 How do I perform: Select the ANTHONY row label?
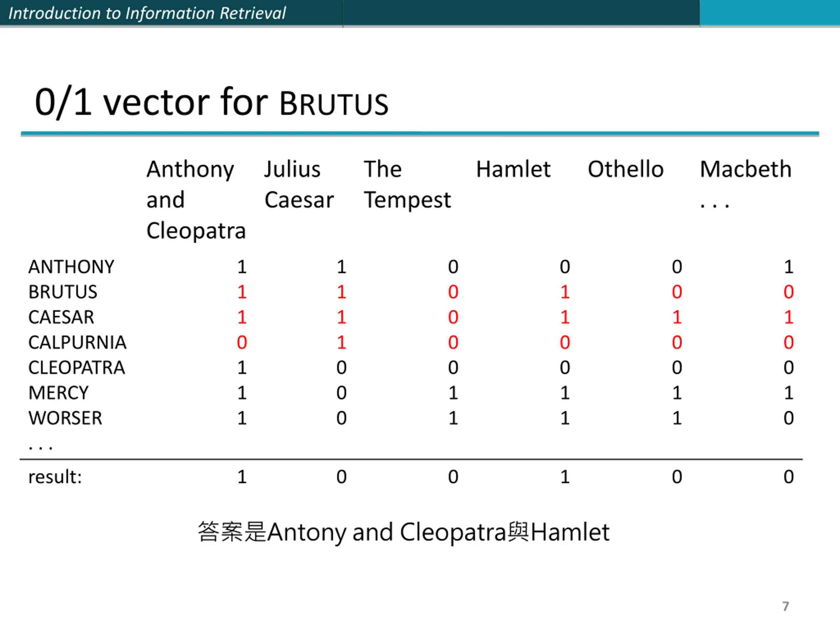(x=71, y=267)
